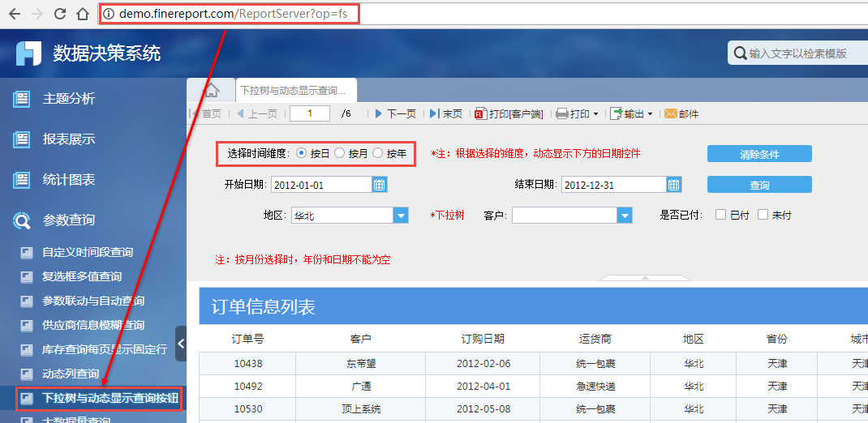Click the browser address bar URL

pyautogui.click(x=233, y=14)
